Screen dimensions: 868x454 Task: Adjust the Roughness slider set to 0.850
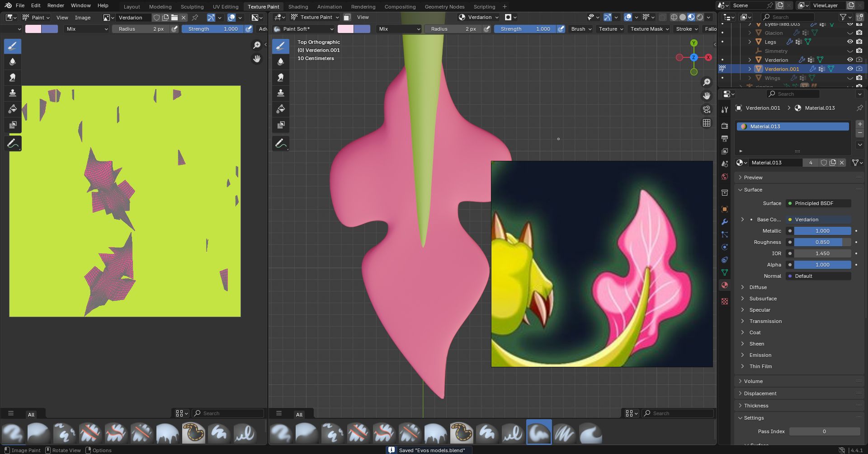click(x=822, y=242)
